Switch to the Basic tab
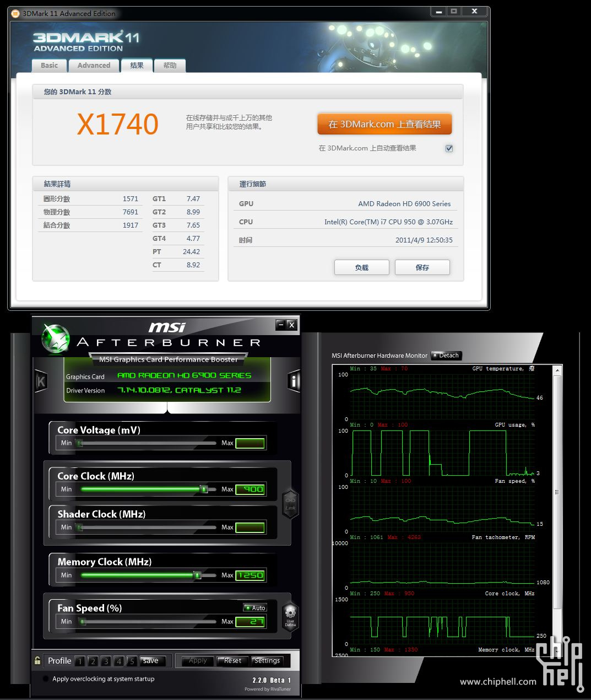This screenshot has height=700, width=591. [49, 65]
